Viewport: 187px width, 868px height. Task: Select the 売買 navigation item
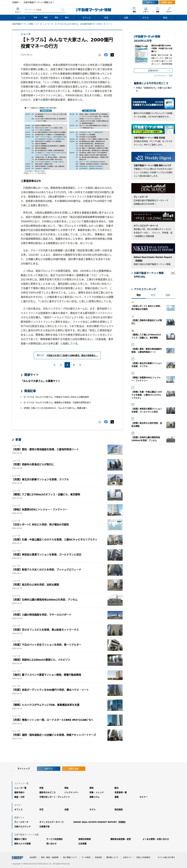[x=35, y=18]
